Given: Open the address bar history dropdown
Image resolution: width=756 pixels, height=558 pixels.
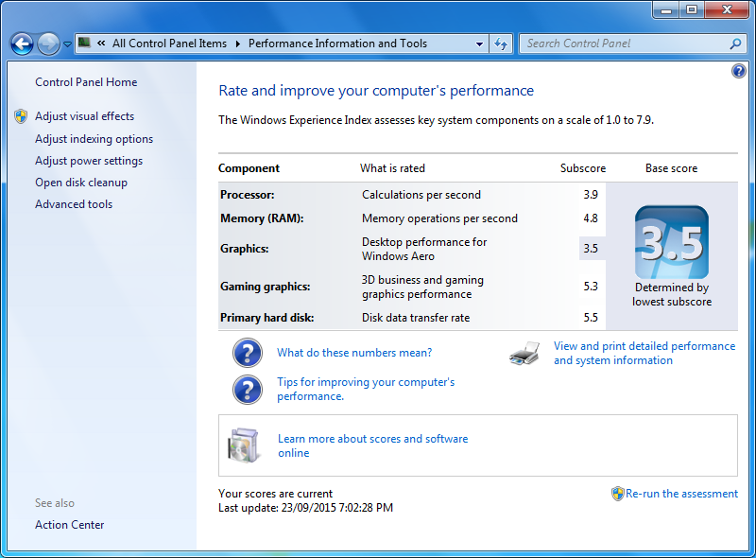Looking at the screenshot, I should tap(479, 44).
